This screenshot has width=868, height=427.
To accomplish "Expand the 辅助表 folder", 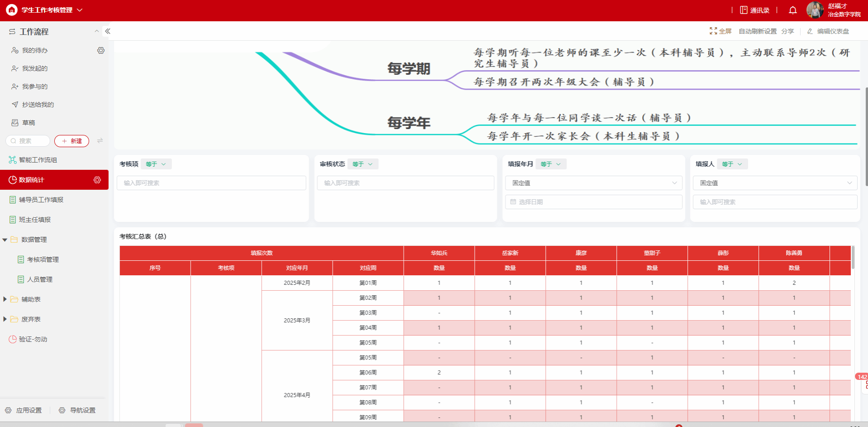I will coord(5,299).
